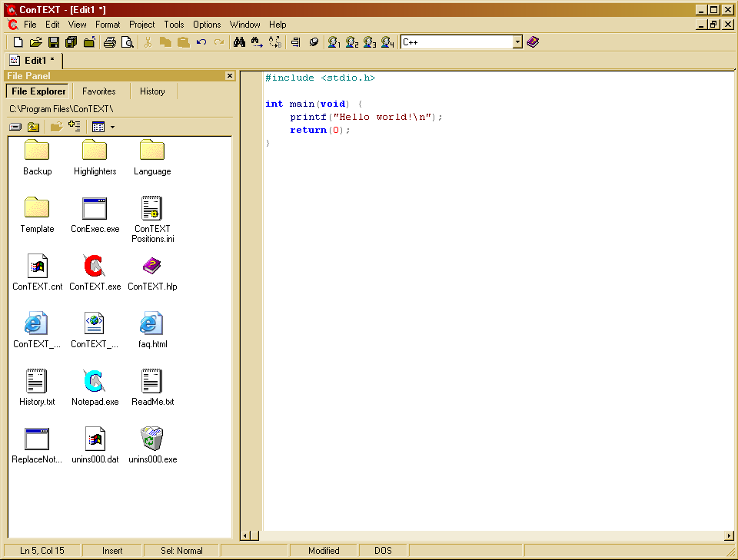This screenshot has width=738, height=560.
Task: Switch to the History tab in File Panel
Action: coord(152,91)
